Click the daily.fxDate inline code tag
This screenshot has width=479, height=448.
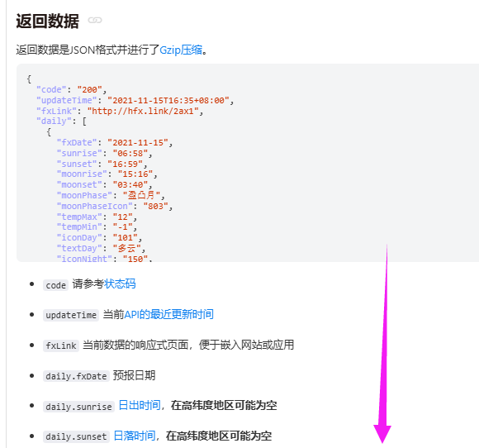pos(76,376)
